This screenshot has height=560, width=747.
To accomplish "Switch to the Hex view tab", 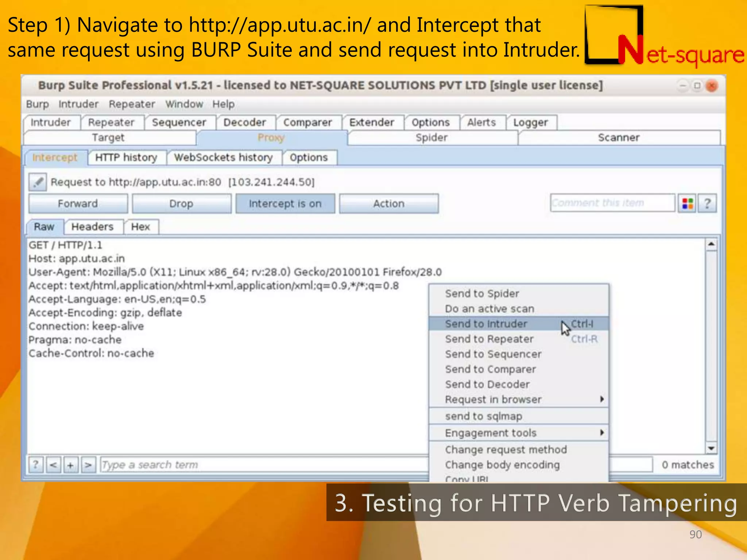I will tap(141, 227).
